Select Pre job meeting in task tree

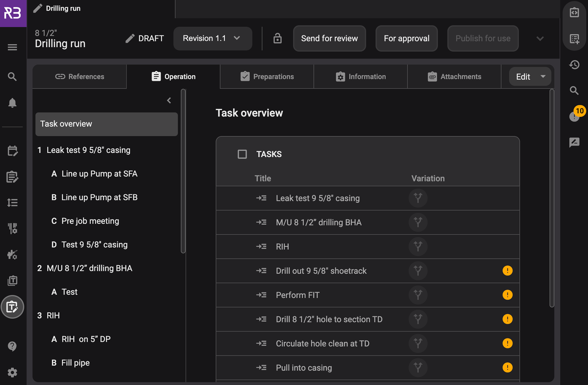[x=90, y=221]
